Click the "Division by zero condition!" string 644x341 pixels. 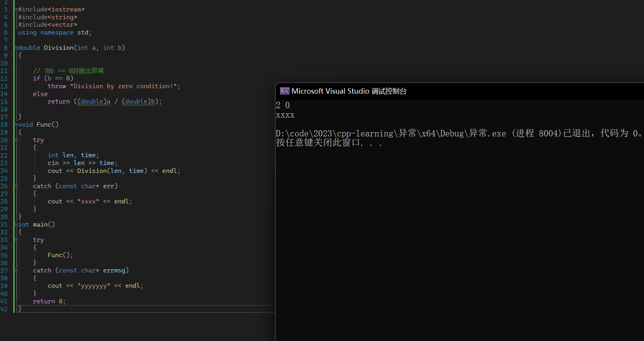[x=124, y=86]
